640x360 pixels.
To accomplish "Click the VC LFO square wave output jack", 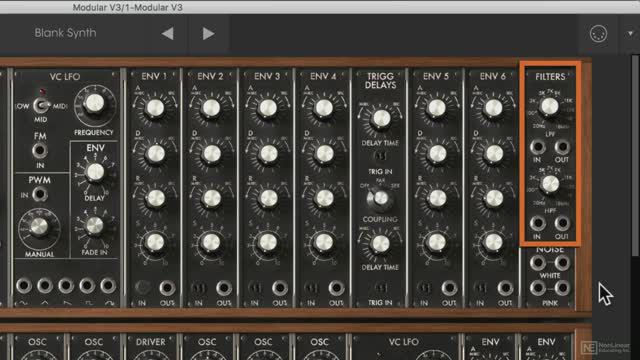I will click(x=87, y=285).
